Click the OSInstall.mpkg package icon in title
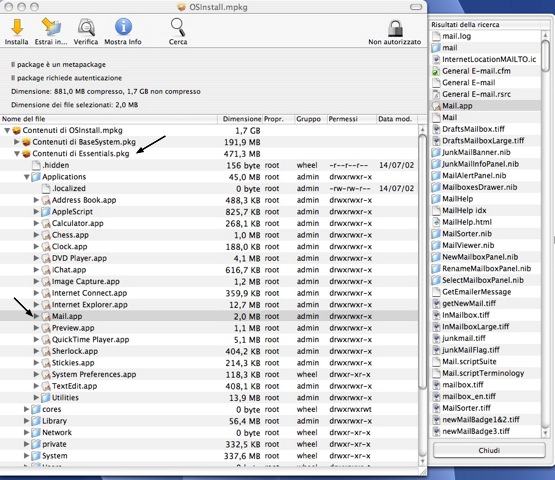Viewport: 555px width, 480px height. 182,7
